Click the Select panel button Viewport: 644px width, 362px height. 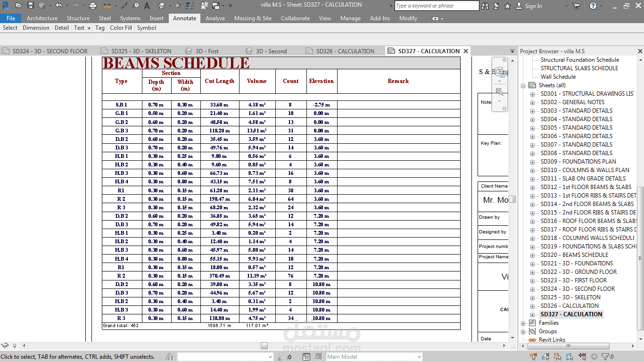point(10,28)
